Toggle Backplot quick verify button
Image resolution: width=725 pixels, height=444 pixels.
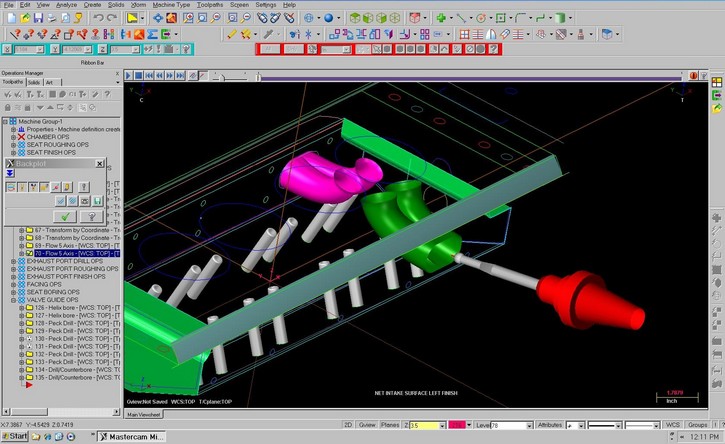point(67,187)
